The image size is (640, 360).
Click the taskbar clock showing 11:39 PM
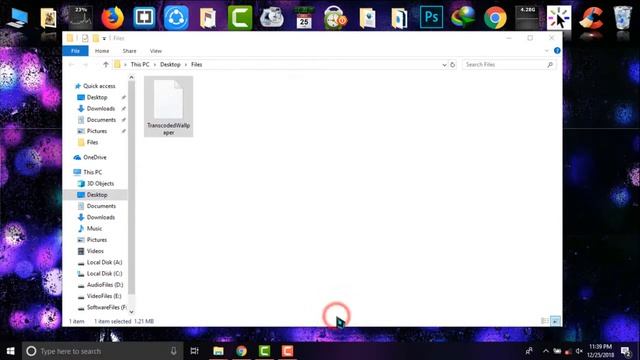[600, 351]
